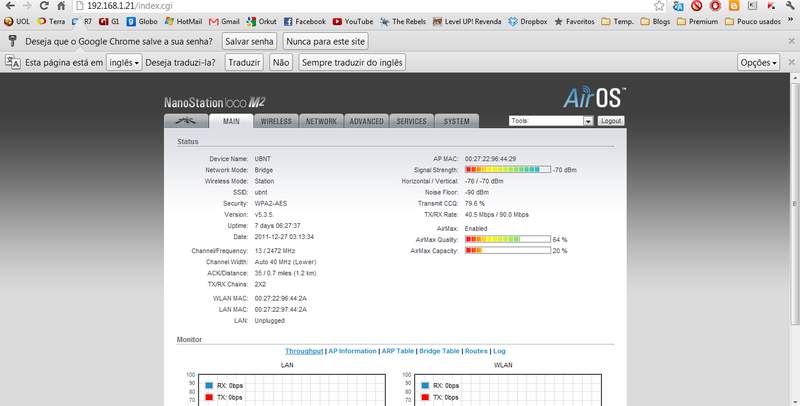The image size is (800, 406).
Task: Open the Globo bookmark
Action: pyautogui.click(x=142, y=21)
